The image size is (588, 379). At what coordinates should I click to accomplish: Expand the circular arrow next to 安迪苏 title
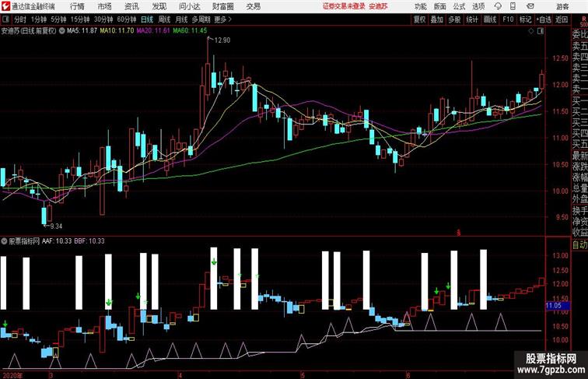pyautogui.click(x=61, y=31)
